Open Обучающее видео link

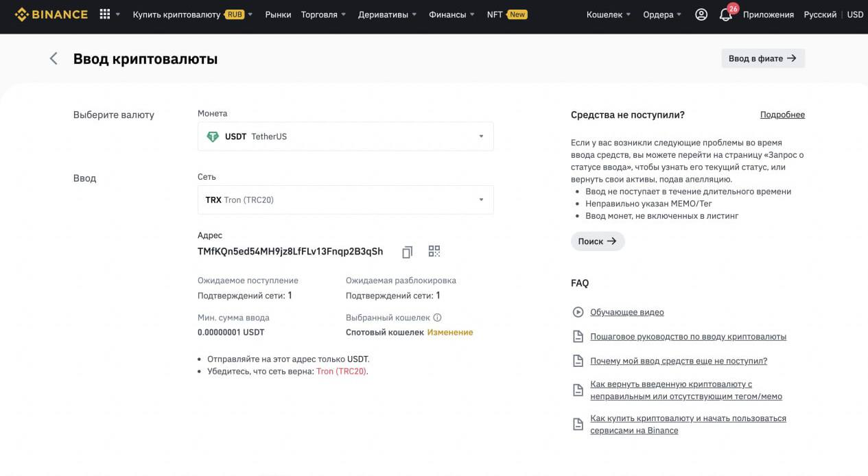tap(627, 312)
